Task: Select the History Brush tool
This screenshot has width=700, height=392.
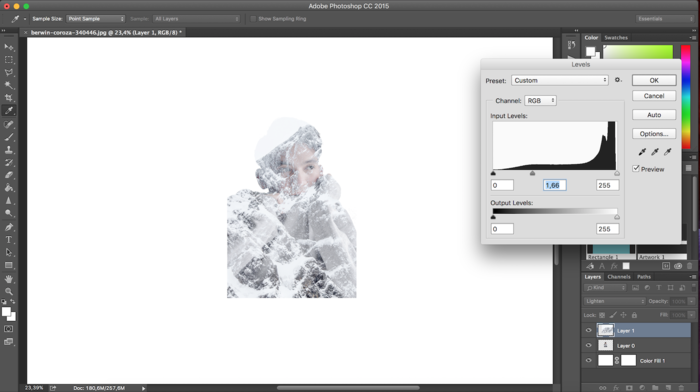Action: coord(8,163)
